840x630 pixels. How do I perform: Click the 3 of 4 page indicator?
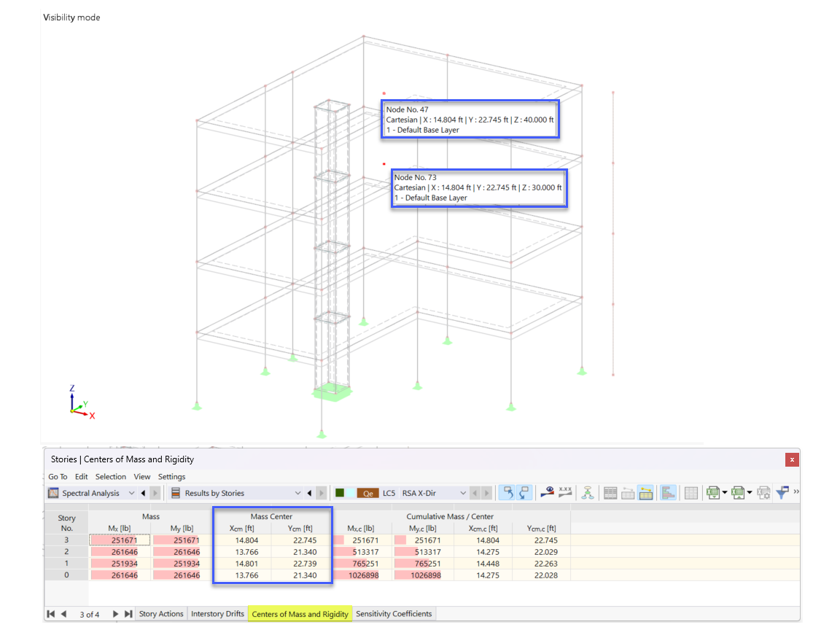click(90, 615)
